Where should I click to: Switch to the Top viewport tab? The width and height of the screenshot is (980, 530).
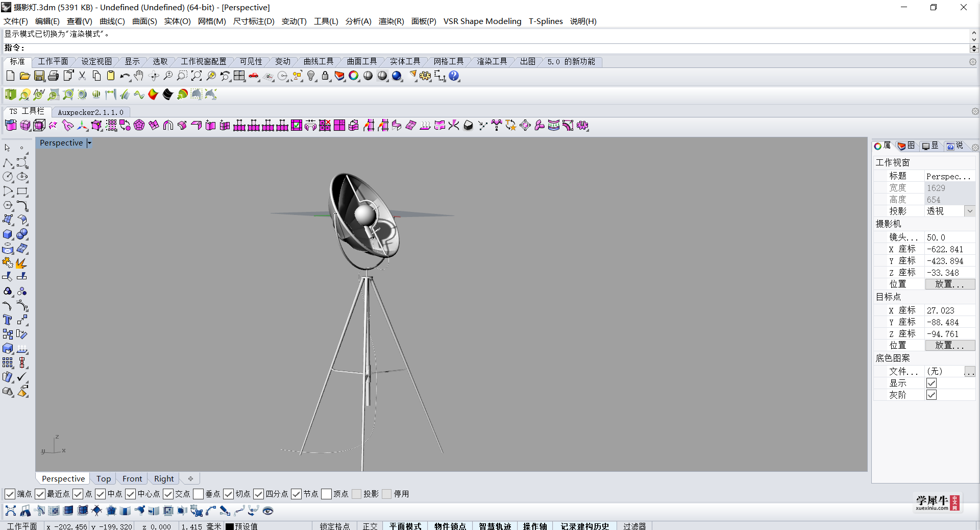tap(104, 478)
